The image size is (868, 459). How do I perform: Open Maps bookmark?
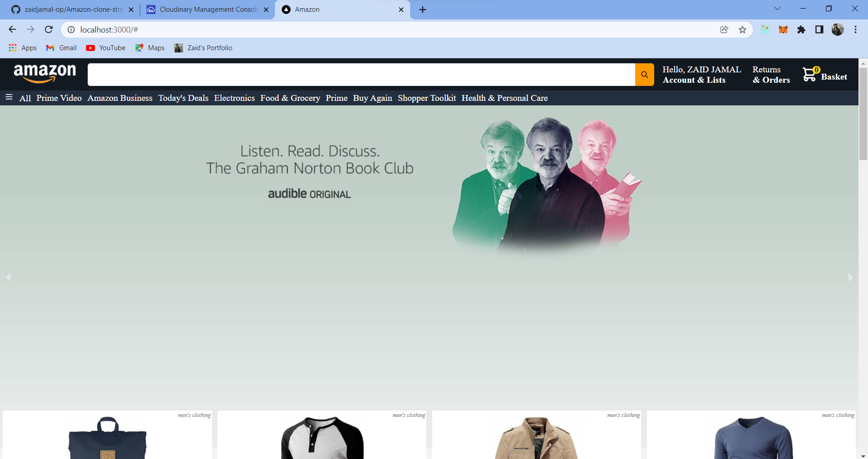(150, 47)
